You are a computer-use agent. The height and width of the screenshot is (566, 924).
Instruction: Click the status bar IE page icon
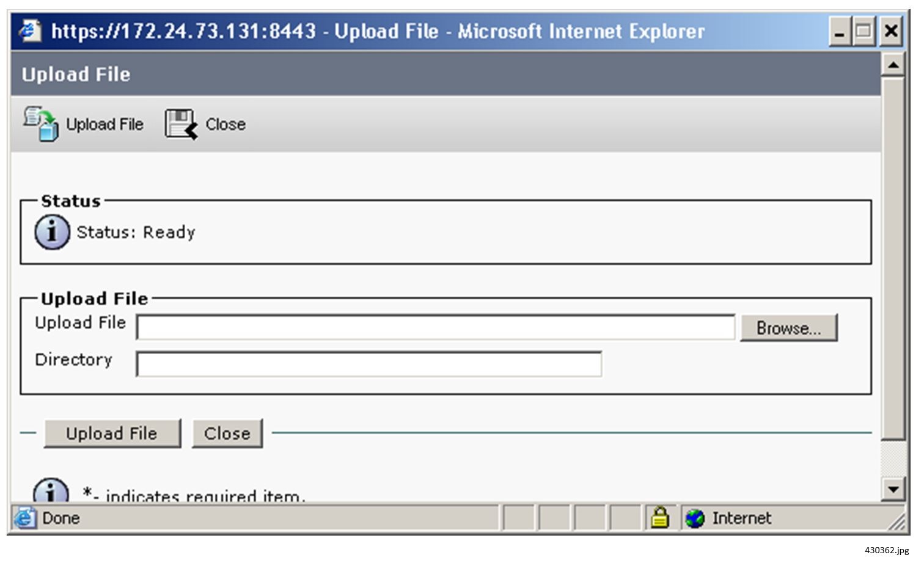pyautogui.click(x=25, y=518)
